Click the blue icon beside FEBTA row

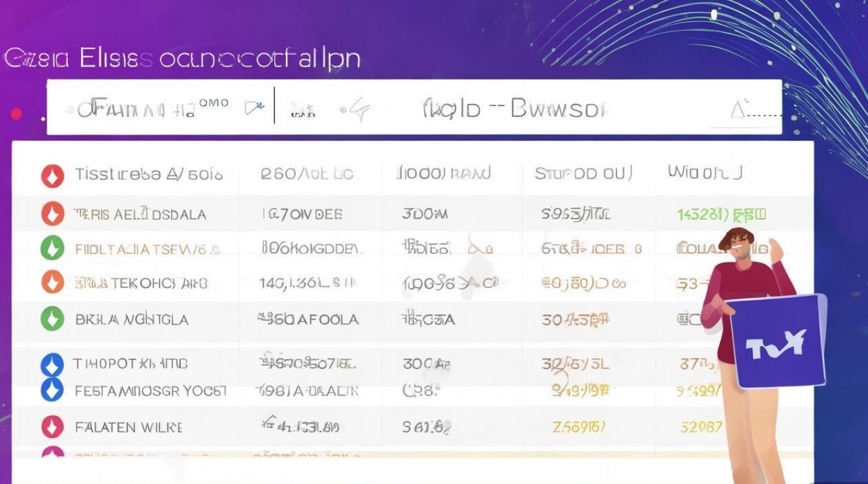[x=52, y=390]
